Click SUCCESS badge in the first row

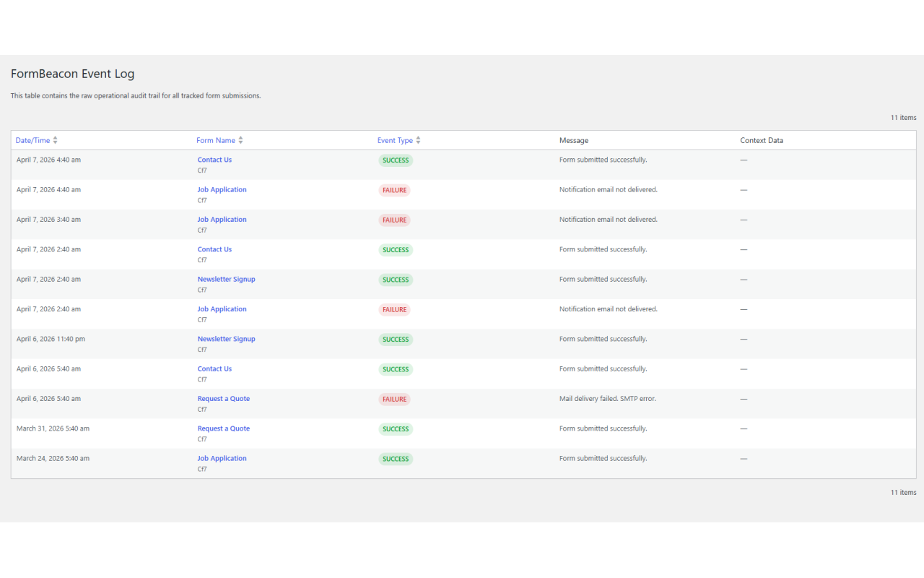pyautogui.click(x=396, y=160)
